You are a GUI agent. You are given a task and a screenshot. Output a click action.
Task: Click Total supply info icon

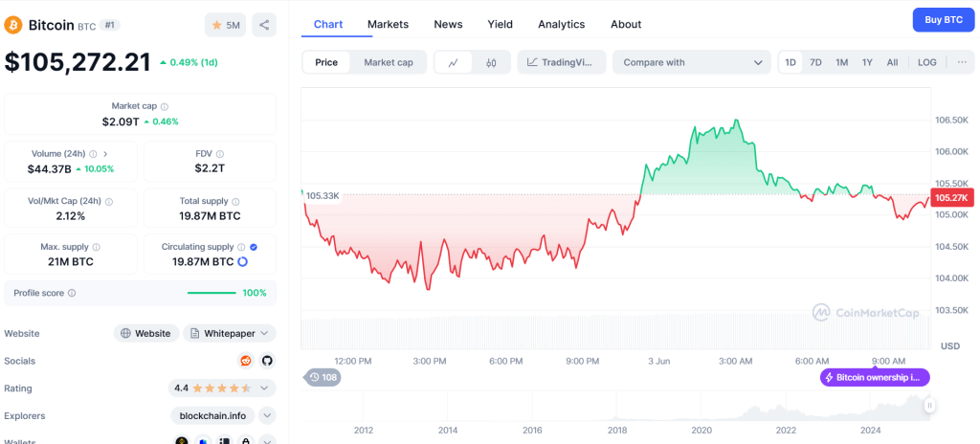[235, 202]
